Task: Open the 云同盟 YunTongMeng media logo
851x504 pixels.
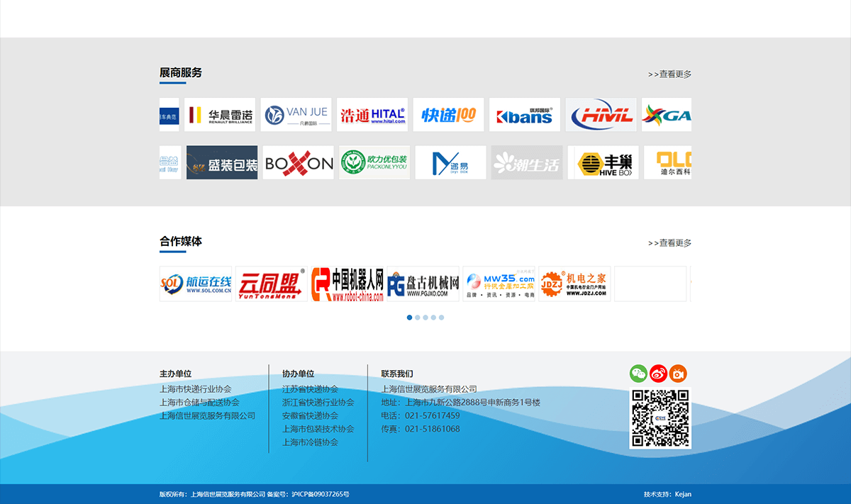Action: click(x=272, y=284)
